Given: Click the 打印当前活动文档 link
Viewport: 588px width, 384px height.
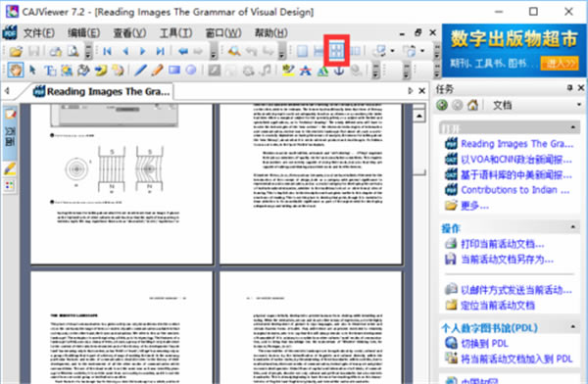Looking at the screenshot, I should click(502, 244).
